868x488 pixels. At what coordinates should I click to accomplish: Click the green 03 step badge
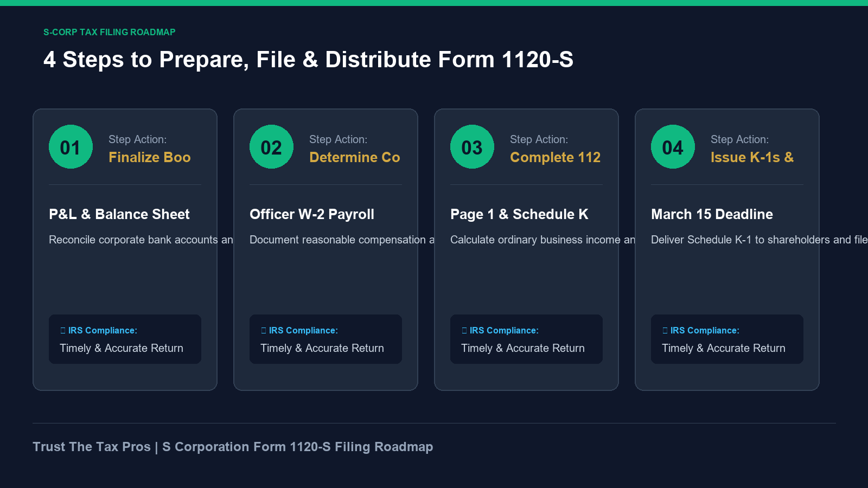click(472, 147)
